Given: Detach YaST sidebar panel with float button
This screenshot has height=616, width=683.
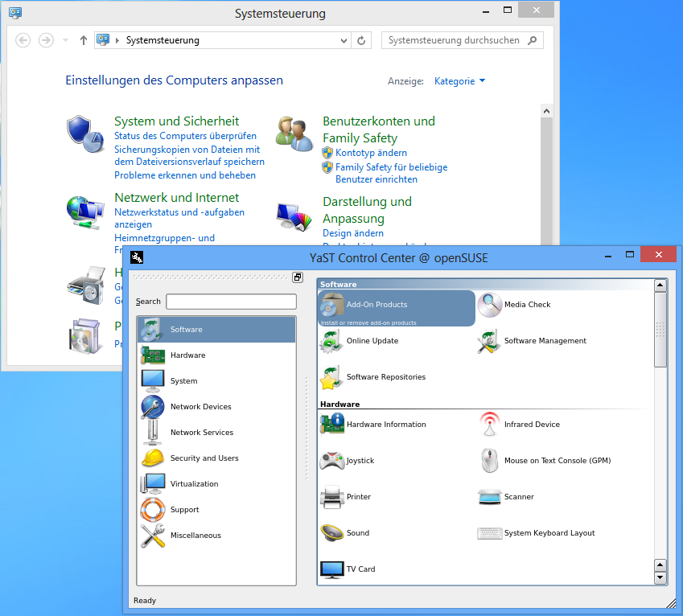Looking at the screenshot, I should (x=298, y=277).
